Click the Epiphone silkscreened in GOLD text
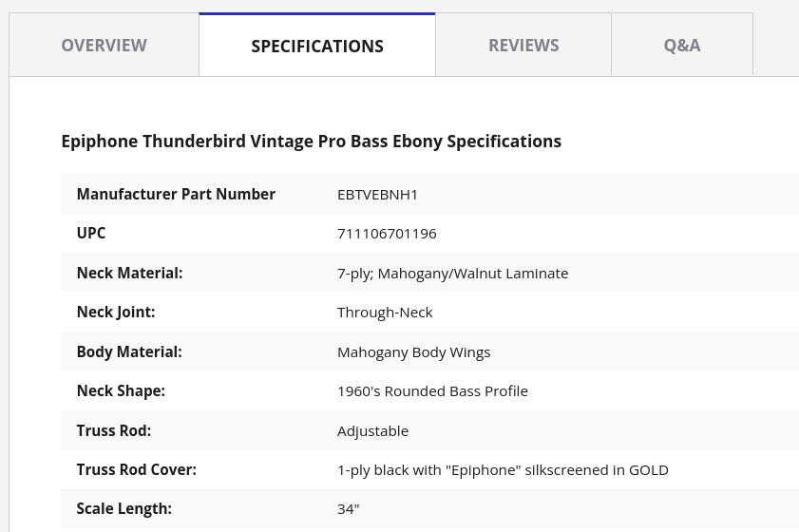This screenshot has height=532, width=799. [x=503, y=470]
